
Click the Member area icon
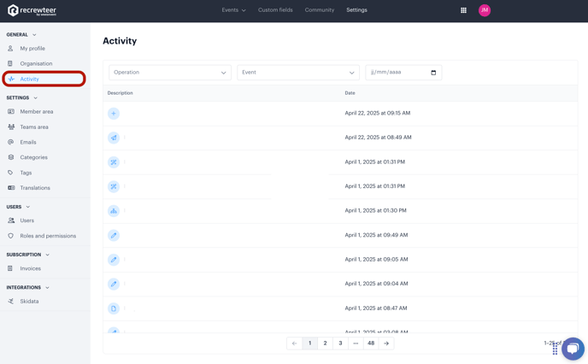coord(11,112)
